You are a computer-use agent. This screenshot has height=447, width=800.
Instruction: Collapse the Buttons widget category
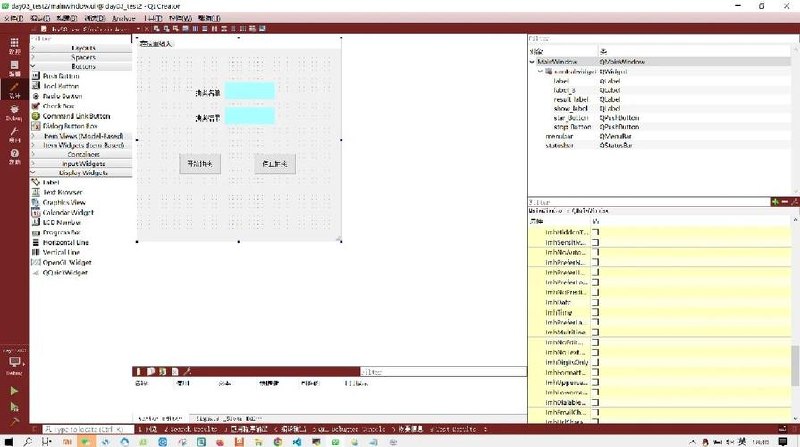[82, 66]
